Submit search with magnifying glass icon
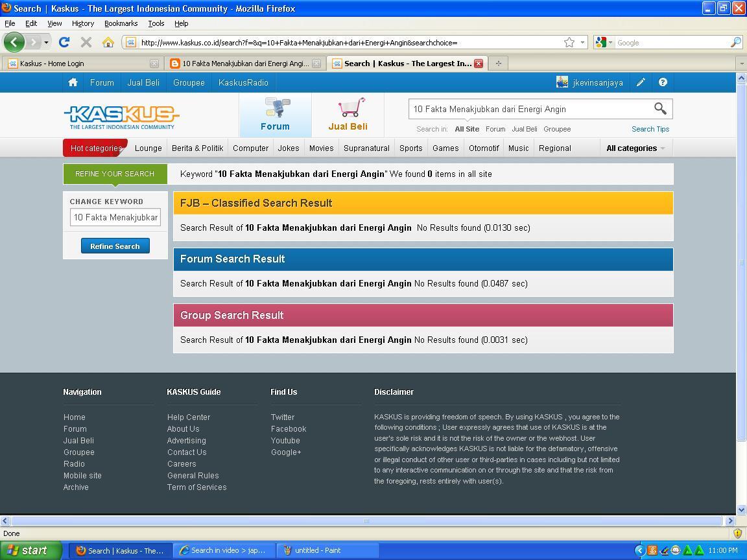The width and height of the screenshot is (747, 560). [660, 109]
